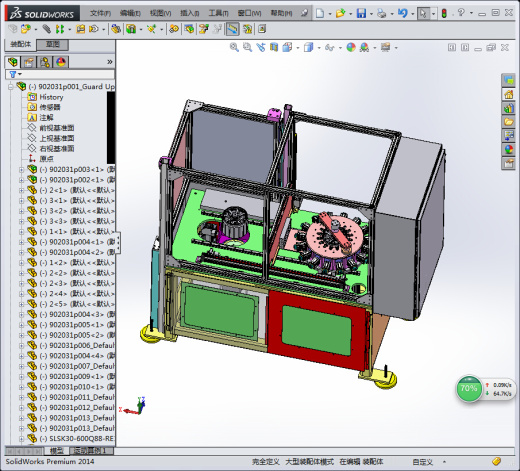
Task: Switch to the 装配体 tab
Action: coord(20,44)
